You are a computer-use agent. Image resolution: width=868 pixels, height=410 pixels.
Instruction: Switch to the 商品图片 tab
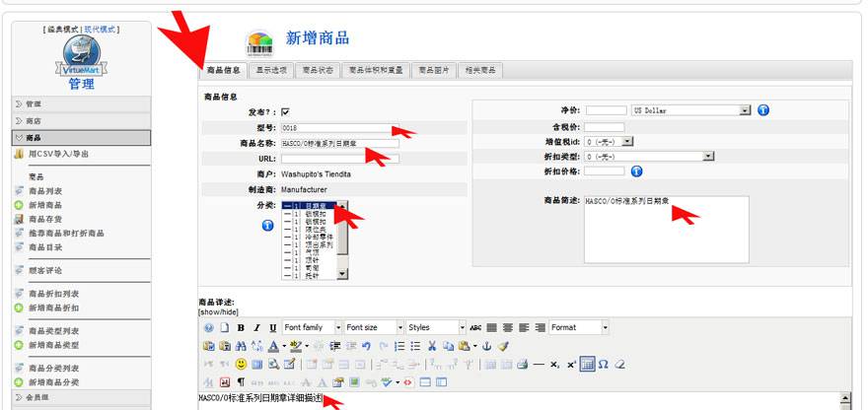434,70
